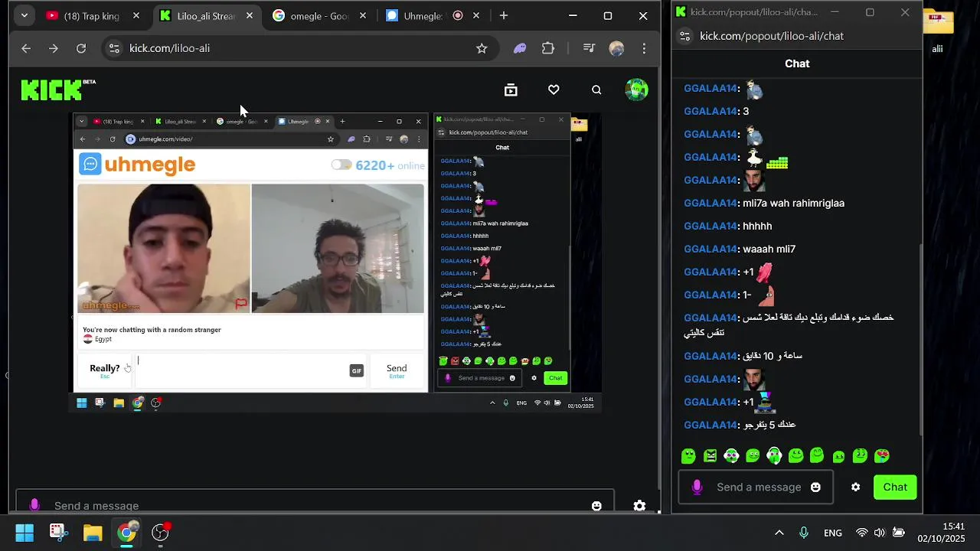Open Snipping Tool from the taskbar
The image size is (980, 551).
[58, 533]
